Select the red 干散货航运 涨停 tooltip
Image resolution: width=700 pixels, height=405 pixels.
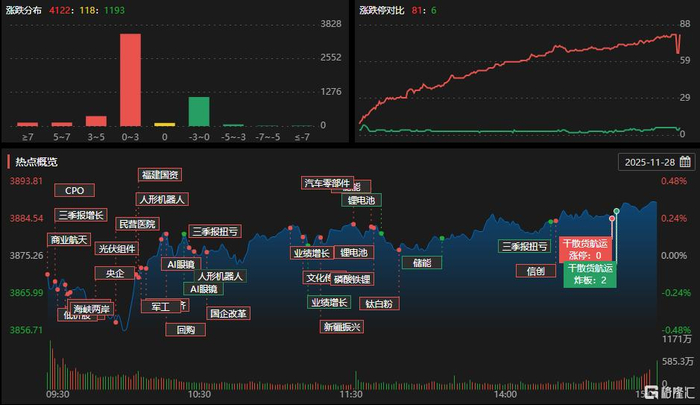coord(585,250)
